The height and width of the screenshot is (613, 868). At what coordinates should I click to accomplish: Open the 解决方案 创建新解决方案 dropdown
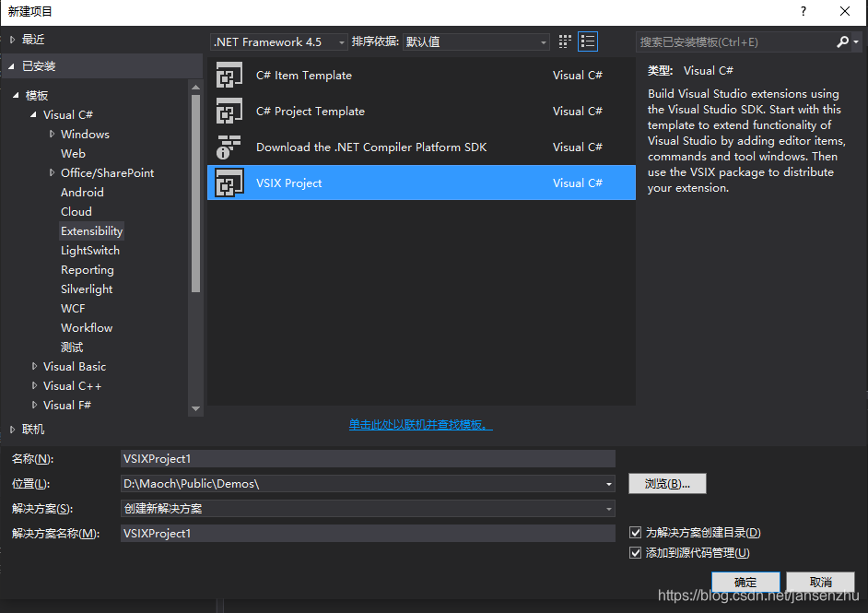(x=609, y=509)
